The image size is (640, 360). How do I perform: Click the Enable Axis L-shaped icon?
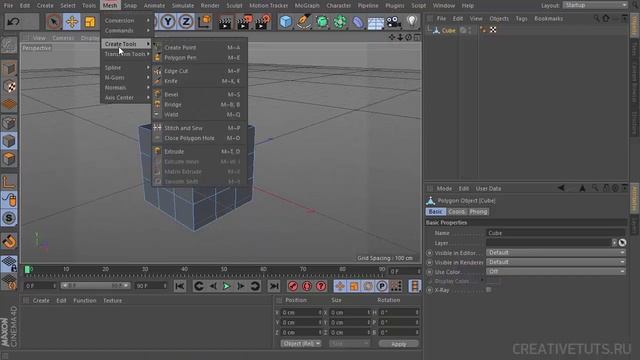9,181
